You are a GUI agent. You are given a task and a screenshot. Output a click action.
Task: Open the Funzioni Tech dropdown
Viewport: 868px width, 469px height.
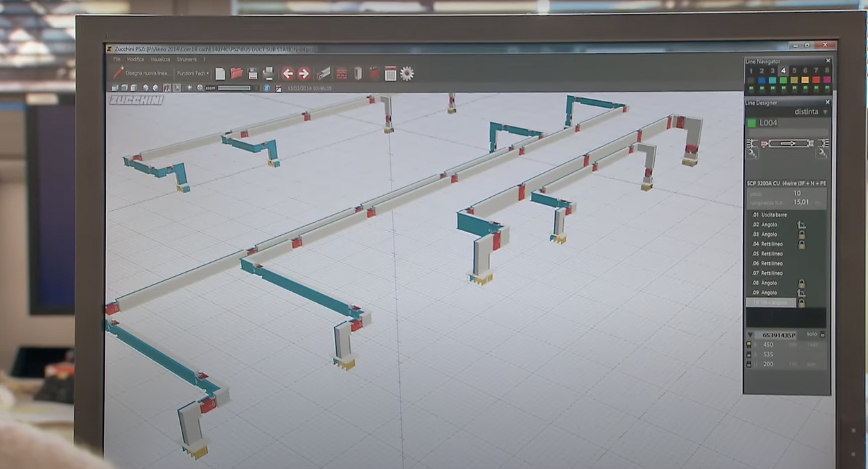point(193,73)
